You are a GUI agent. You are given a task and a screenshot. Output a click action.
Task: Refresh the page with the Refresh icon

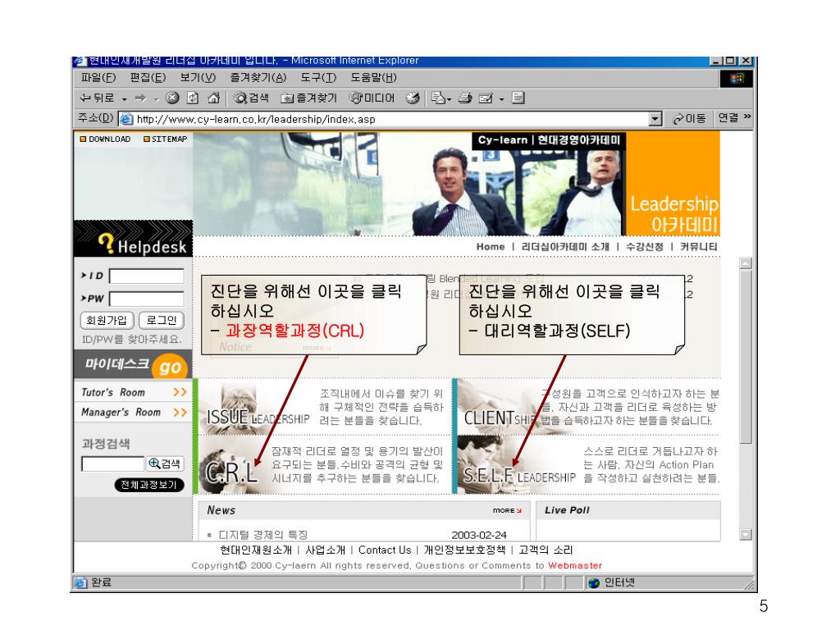pos(193,98)
